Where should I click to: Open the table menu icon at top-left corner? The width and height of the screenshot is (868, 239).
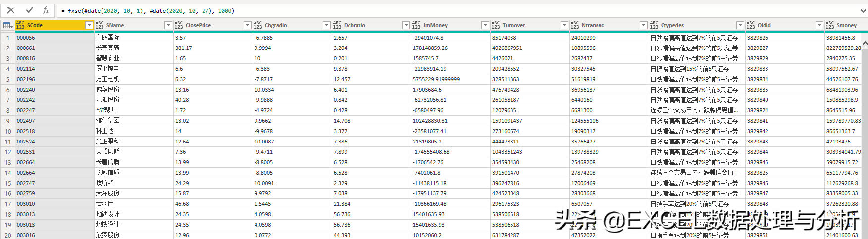coord(7,25)
